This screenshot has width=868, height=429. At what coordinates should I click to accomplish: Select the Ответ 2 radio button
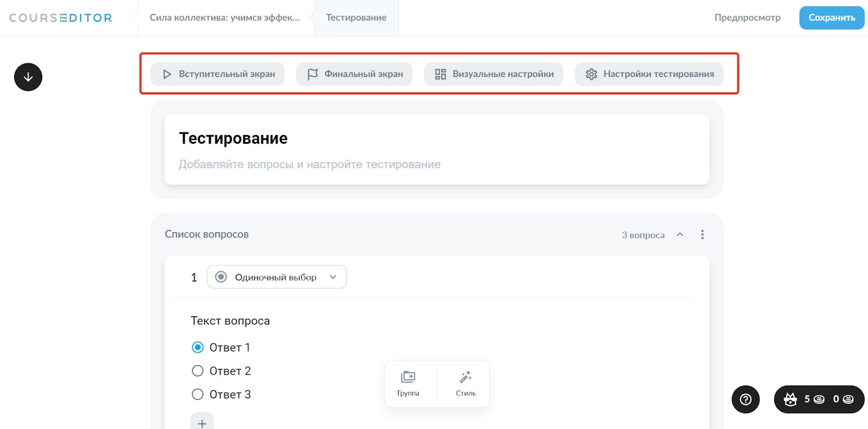tap(198, 370)
